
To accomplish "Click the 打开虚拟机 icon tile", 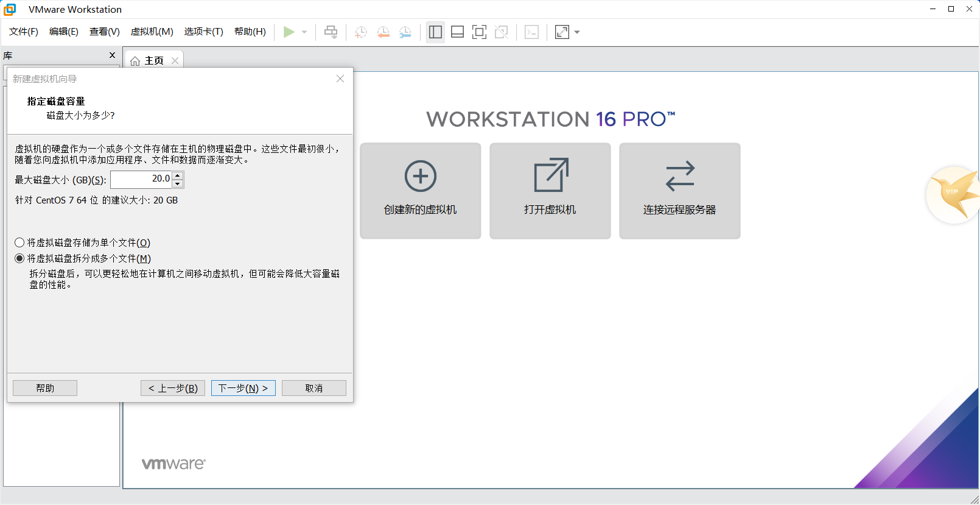I will coord(550,191).
